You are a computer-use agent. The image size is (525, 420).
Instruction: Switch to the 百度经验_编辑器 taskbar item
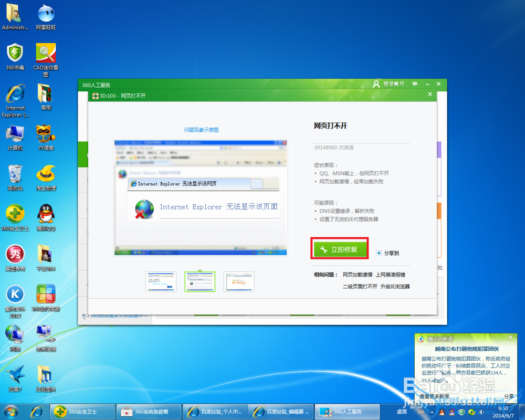281,412
